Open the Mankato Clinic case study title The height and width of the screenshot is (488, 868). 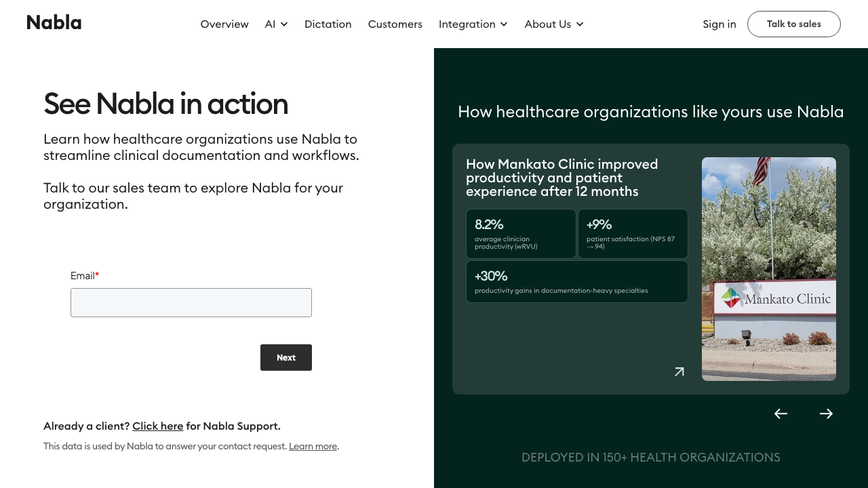coord(561,178)
